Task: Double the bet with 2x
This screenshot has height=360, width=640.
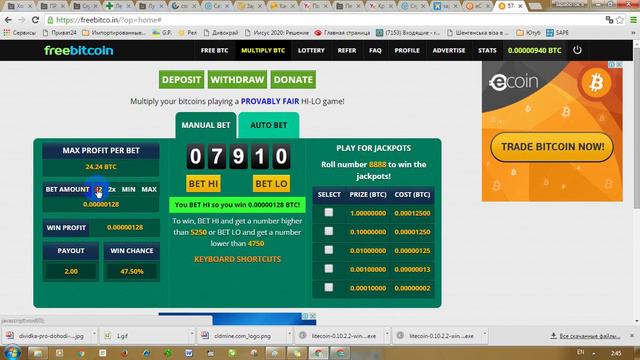Action: pyautogui.click(x=112, y=189)
